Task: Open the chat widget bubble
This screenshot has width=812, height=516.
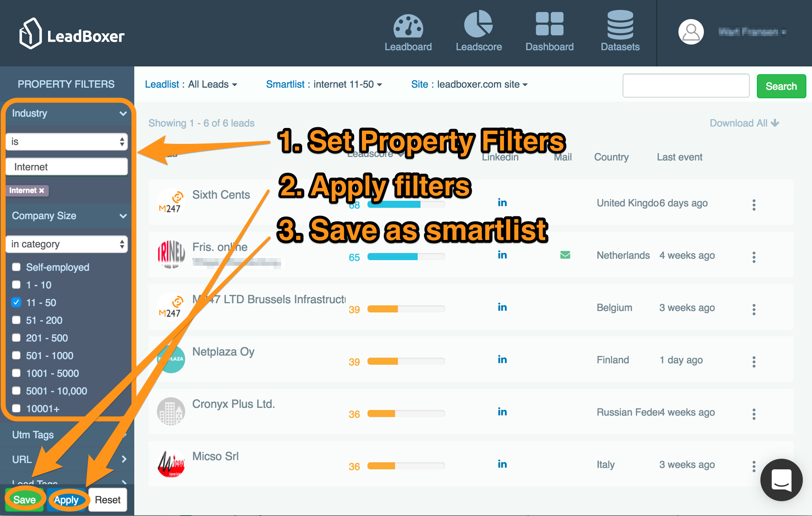Action: tap(781, 480)
